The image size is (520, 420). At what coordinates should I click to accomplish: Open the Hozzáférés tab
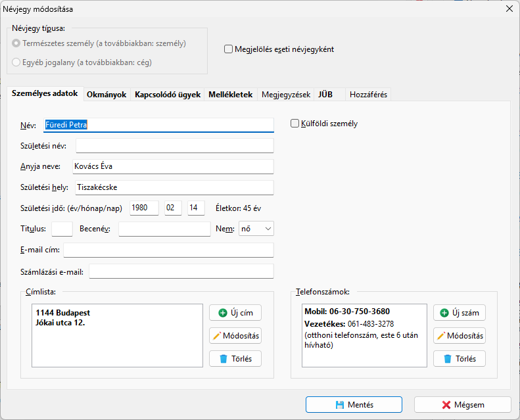coord(368,95)
